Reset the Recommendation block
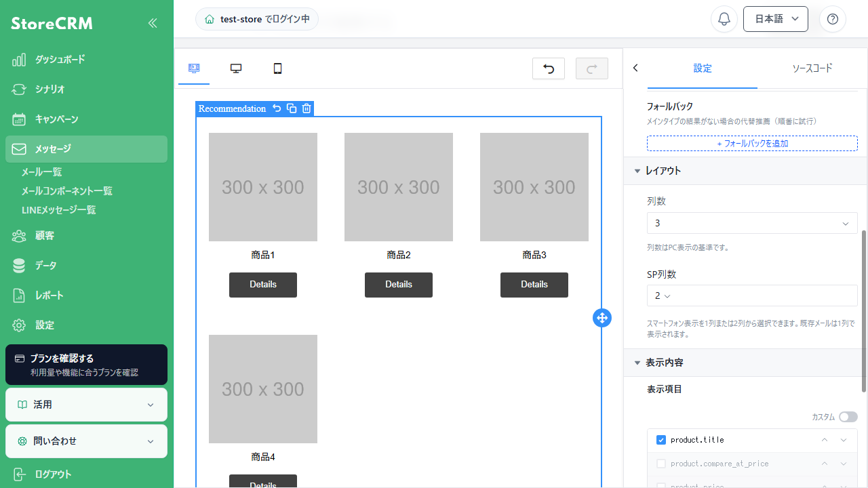The width and height of the screenshot is (868, 488). click(x=277, y=108)
